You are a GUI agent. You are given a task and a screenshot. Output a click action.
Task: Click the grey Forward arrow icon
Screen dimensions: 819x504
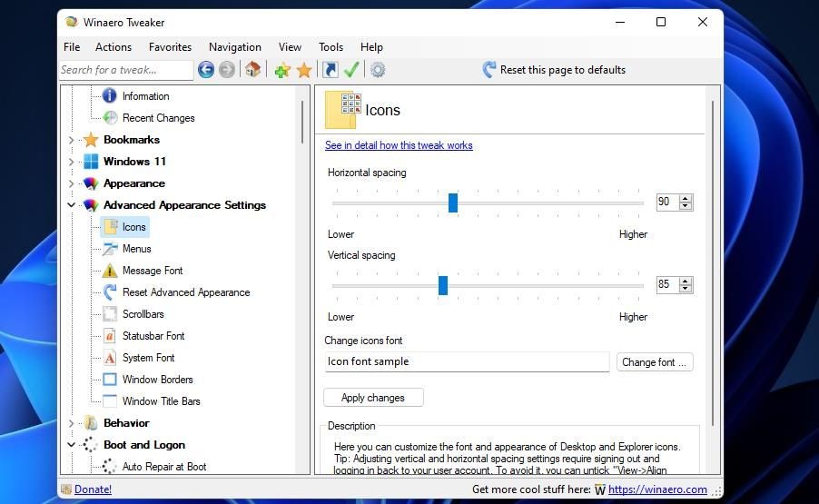pos(227,69)
